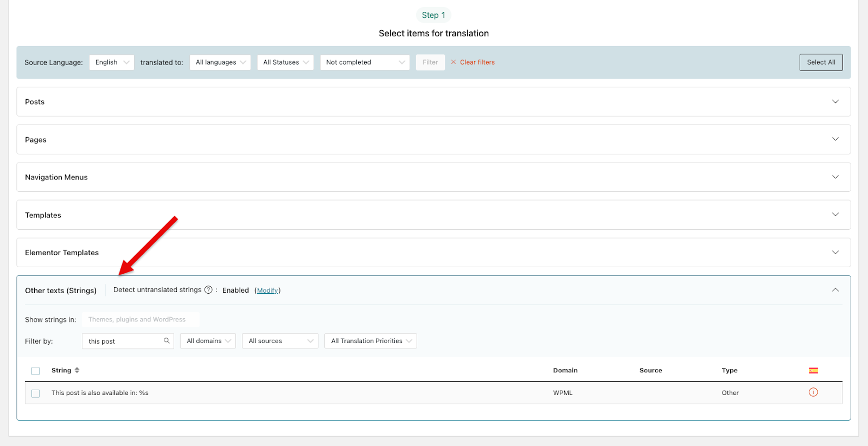Click the Spanish flag column icon

click(x=813, y=371)
